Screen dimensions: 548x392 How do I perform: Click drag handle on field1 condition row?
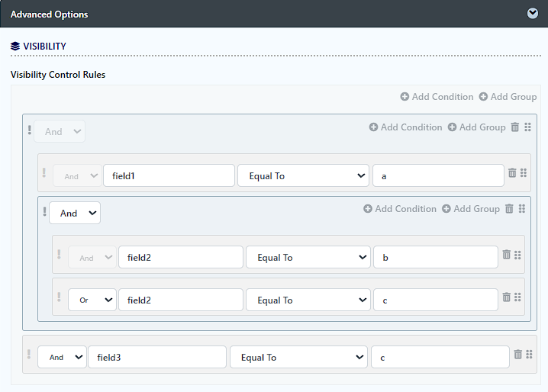pyautogui.click(x=524, y=173)
